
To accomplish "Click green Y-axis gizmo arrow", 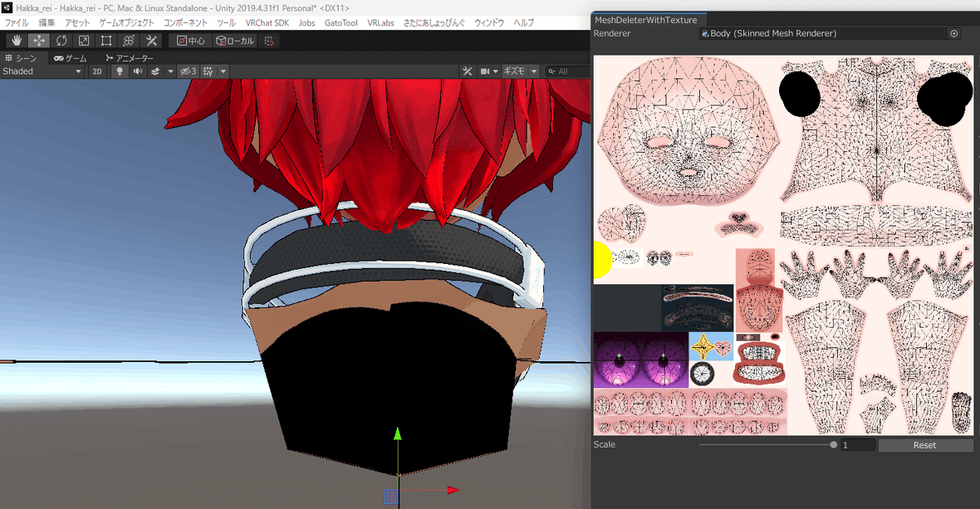I will pos(397,435).
